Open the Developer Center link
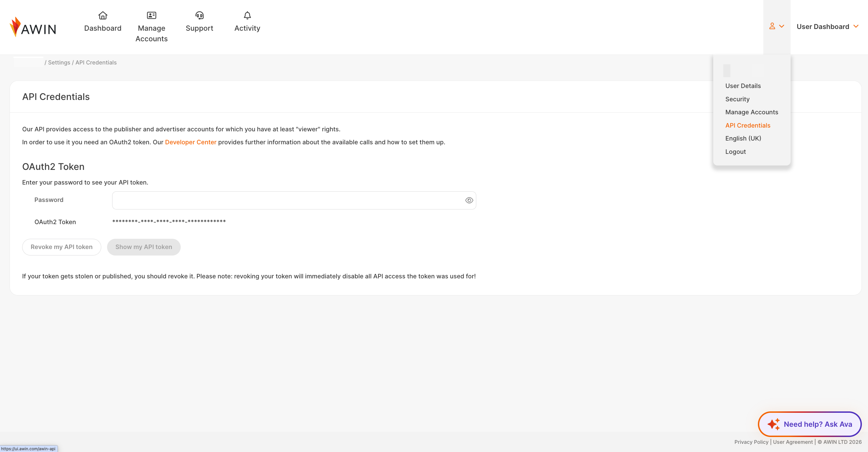 [191, 142]
